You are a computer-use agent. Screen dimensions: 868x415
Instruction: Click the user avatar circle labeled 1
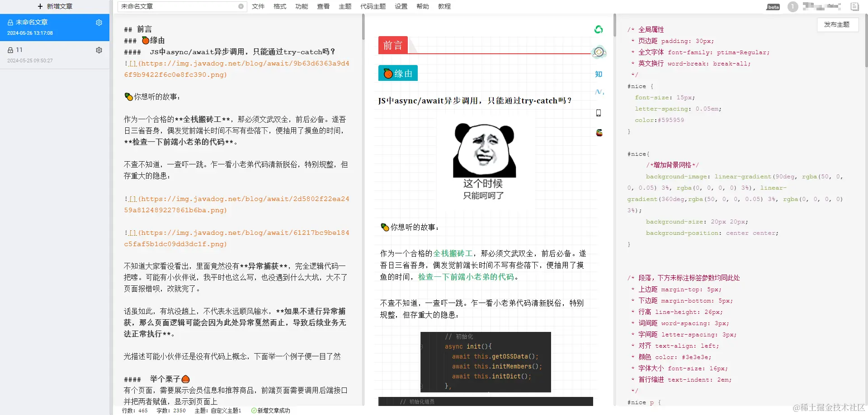pyautogui.click(x=793, y=7)
